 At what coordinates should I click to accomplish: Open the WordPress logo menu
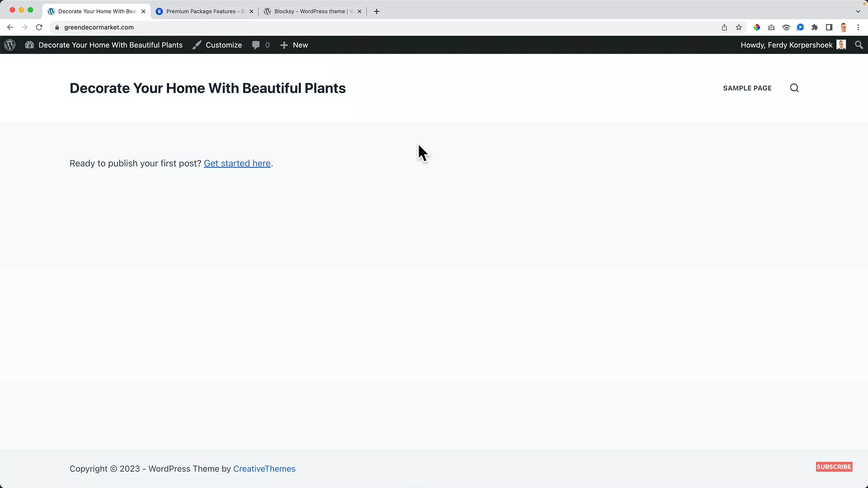click(9, 45)
